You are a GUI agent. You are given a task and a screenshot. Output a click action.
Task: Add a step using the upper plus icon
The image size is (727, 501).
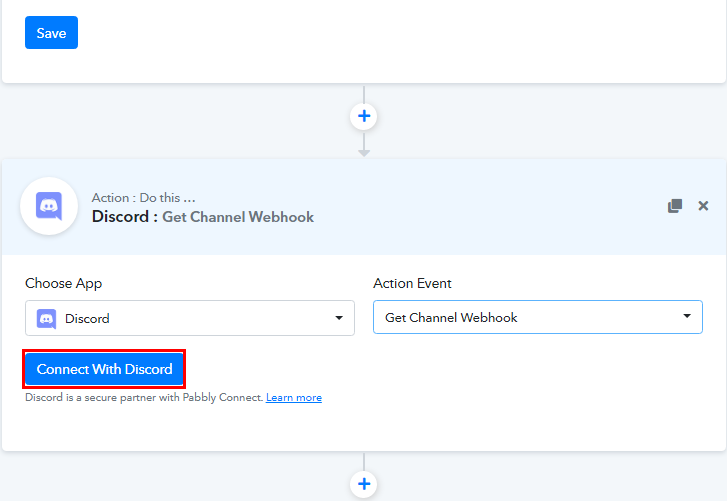[x=364, y=116]
